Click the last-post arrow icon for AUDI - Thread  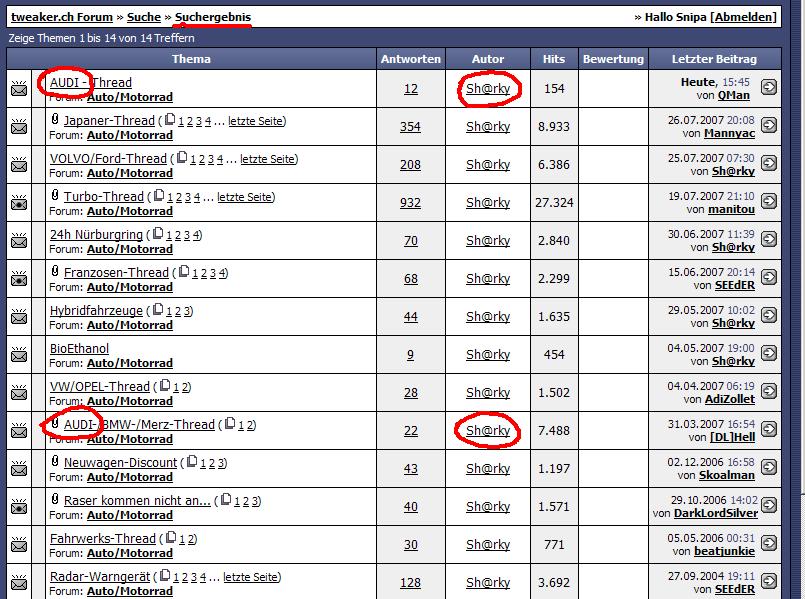tap(769, 88)
